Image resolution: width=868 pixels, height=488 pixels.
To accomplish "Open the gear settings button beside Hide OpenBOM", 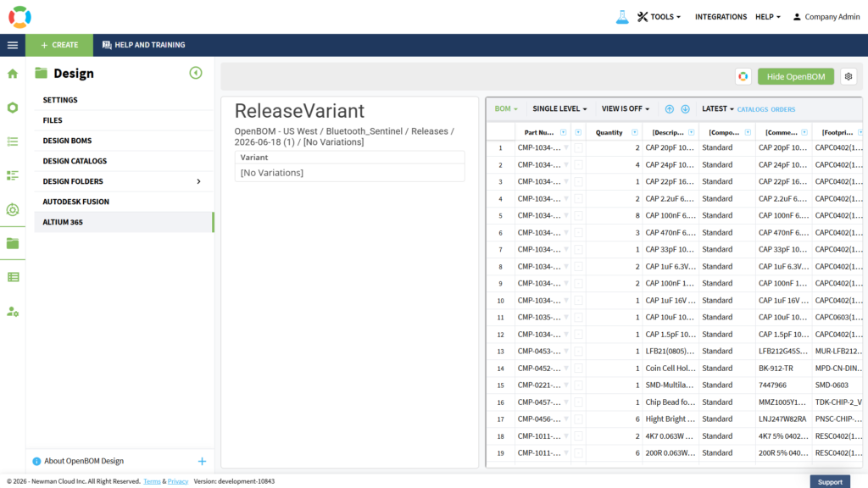I will (848, 77).
